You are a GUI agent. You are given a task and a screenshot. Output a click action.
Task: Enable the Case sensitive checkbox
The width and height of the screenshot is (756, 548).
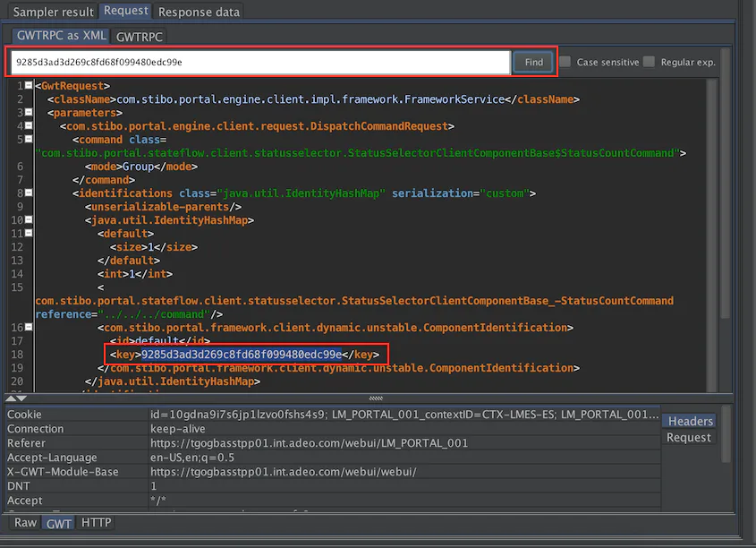coord(565,62)
